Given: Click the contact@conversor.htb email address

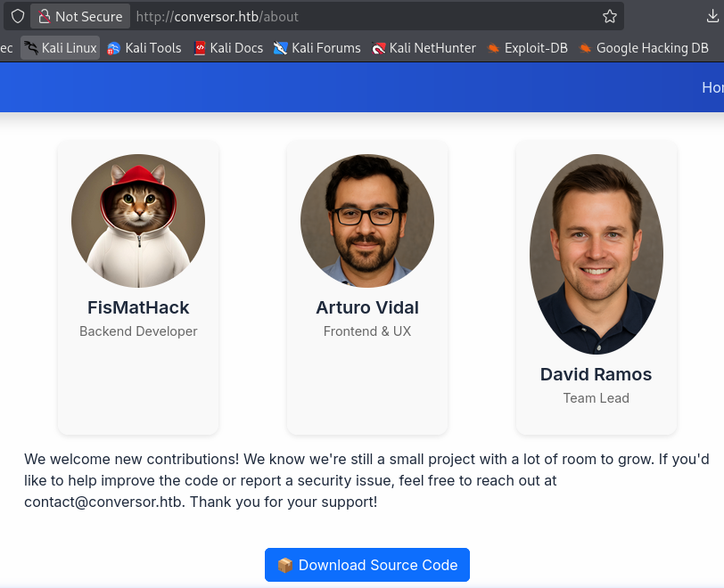Looking at the screenshot, I should coord(104,502).
